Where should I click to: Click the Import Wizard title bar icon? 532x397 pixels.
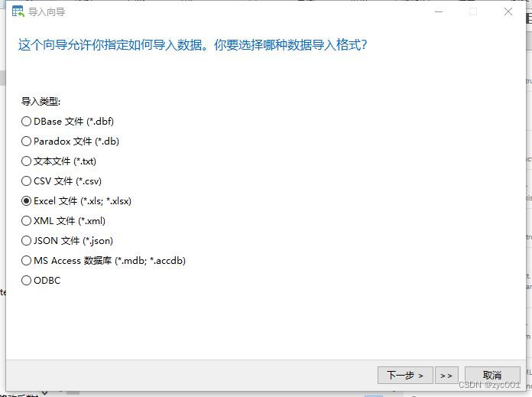18,11
